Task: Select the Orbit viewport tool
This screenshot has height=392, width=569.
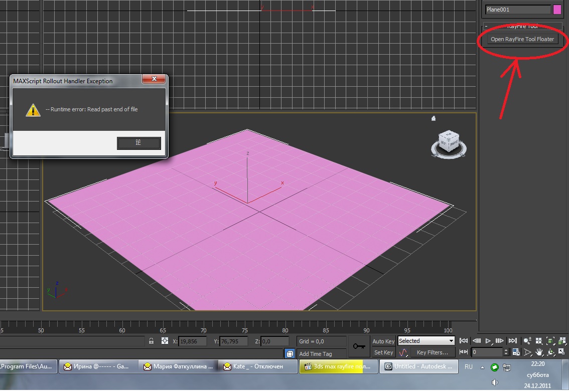Action: [x=550, y=352]
